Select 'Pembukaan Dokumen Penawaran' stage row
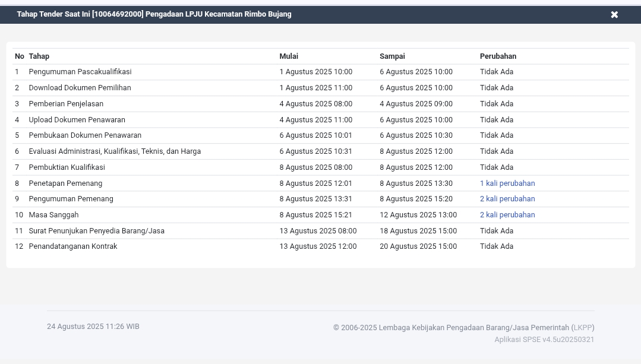The height and width of the screenshot is (364, 641). (x=85, y=135)
